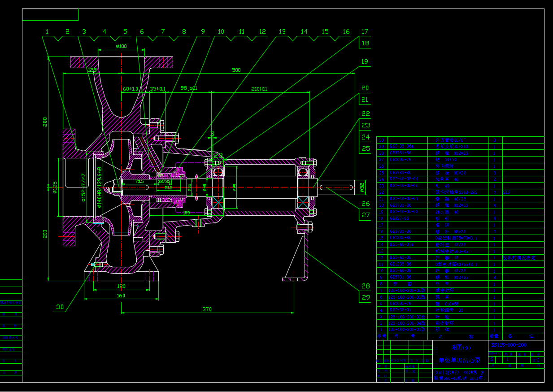Screen dimensions: 553x392
Task: Select the 1:2 scale cell
Action: coord(536,359)
